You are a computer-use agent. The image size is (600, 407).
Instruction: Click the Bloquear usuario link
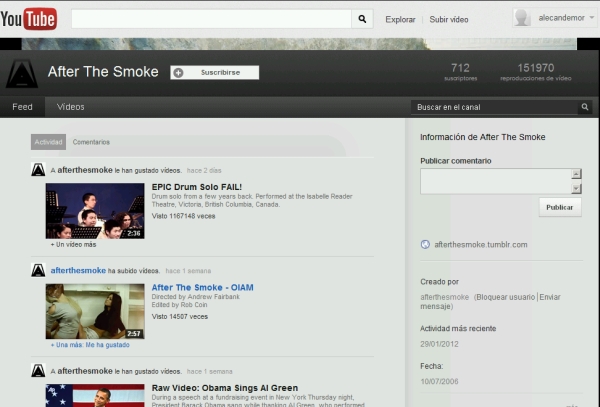(x=505, y=297)
